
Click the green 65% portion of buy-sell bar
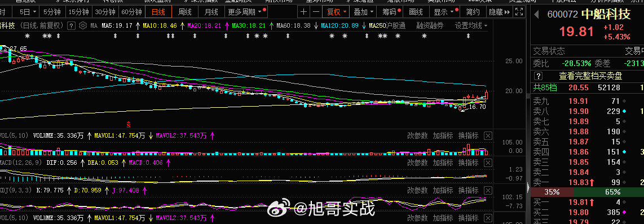608,192
